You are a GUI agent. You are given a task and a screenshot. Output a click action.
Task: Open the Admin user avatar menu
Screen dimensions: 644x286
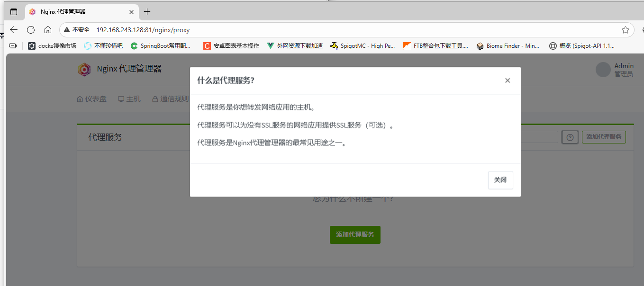[x=603, y=70]
